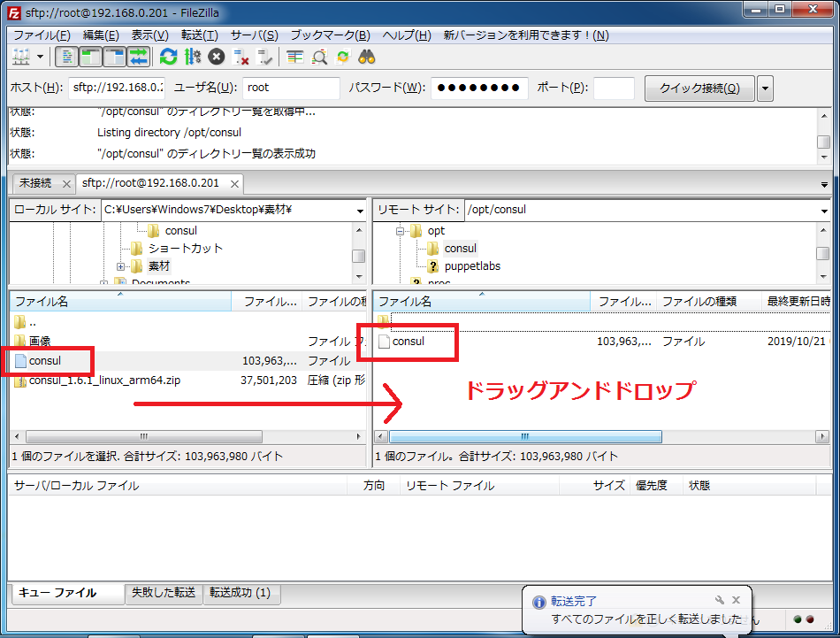Viewport: 840px width, 638px height.
Task: Click the folder icon beside 画像 in the local list
Action: 20,341
